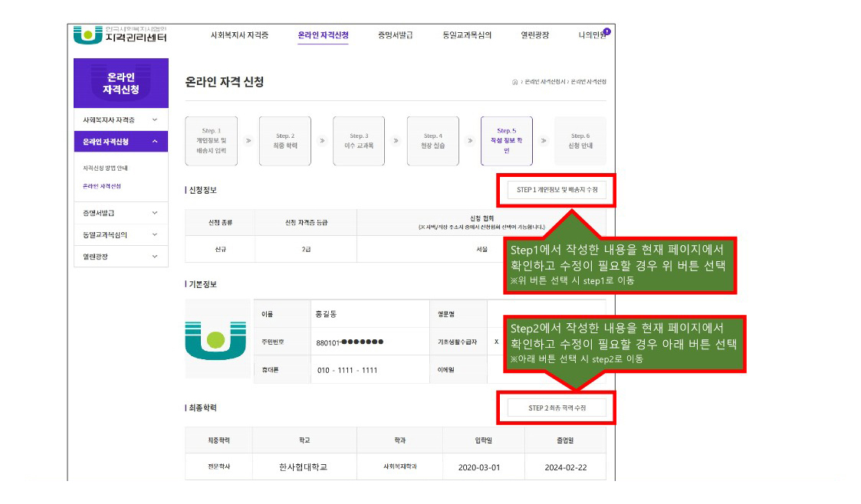Click the graduation date 2024-02-22
The image size is (861, 504).
click(x=566, y=468)
